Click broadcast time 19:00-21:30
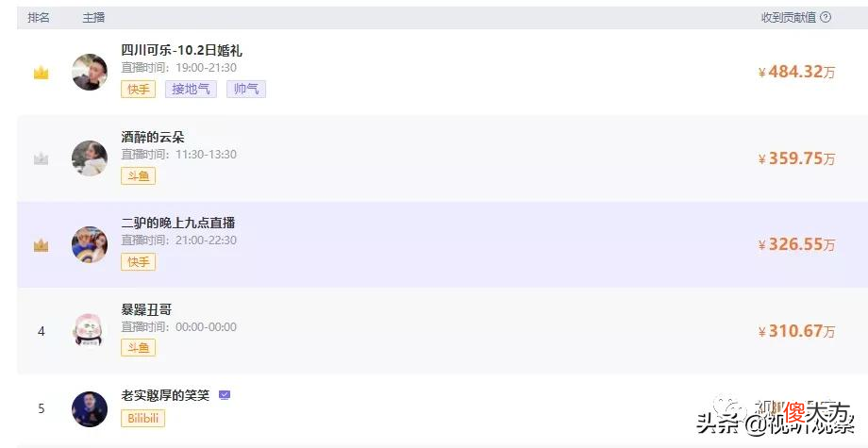 (206, 68)
